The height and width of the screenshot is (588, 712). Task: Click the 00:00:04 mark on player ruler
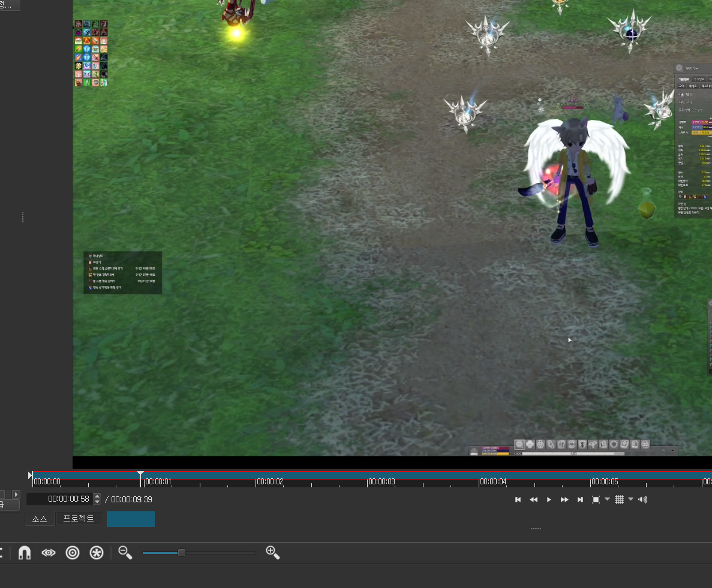493,481
